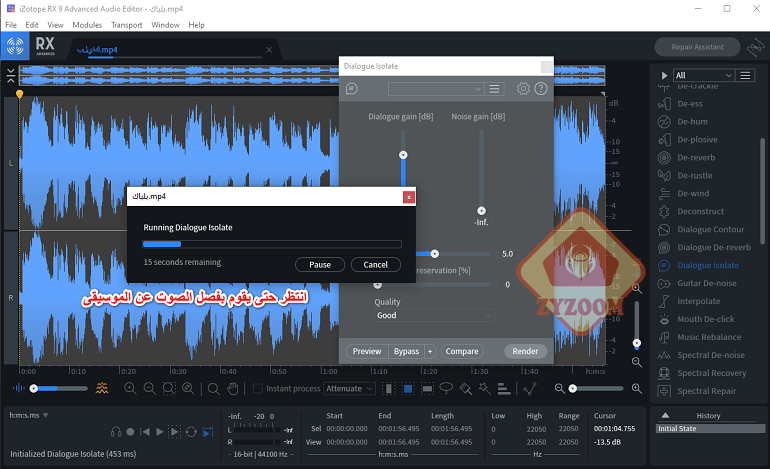Select the lasso selection tool
Image resolution: width=770 pixels, height=469 pixels.
(x=446, y=388)
